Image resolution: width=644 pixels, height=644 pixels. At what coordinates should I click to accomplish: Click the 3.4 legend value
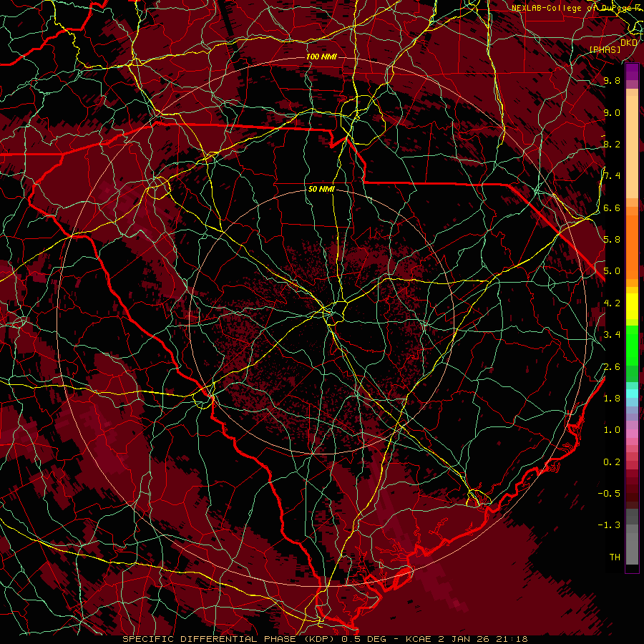pyautogui.click(x=612, y=335)
